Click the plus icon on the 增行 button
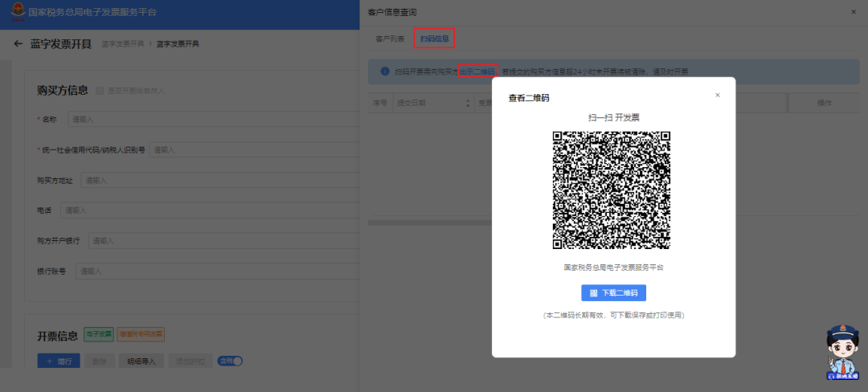This screenshot has width=868, height=392. pyautogui.click(x=49, y=361)
